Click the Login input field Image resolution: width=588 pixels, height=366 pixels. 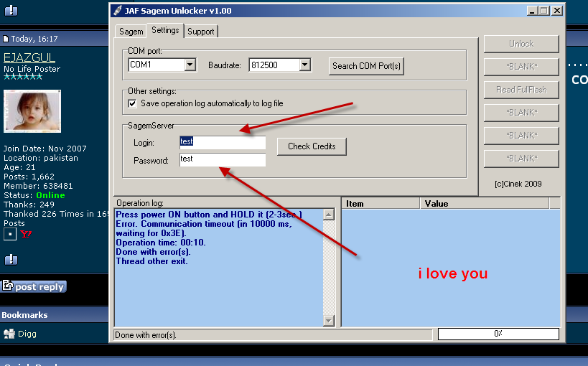[x=223, y=142]
